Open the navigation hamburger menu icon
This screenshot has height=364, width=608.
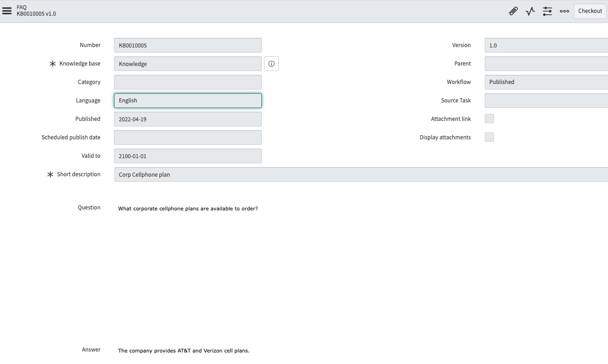coord(7,11)
